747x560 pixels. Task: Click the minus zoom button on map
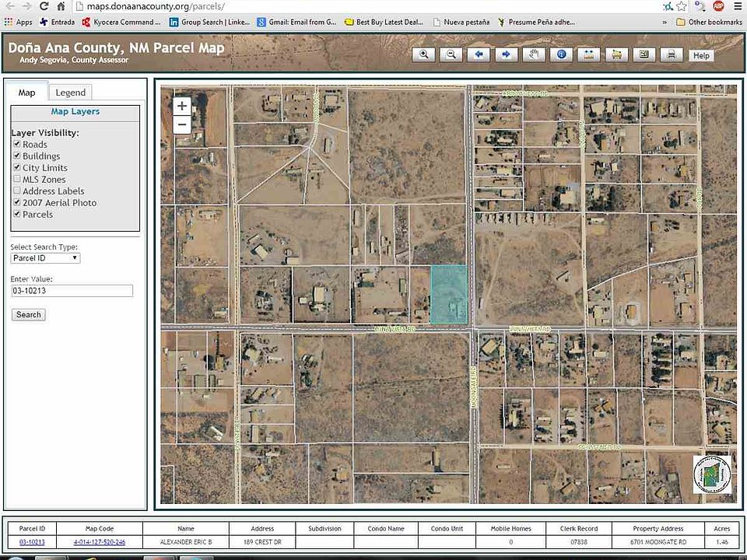[x=182, y=124]
